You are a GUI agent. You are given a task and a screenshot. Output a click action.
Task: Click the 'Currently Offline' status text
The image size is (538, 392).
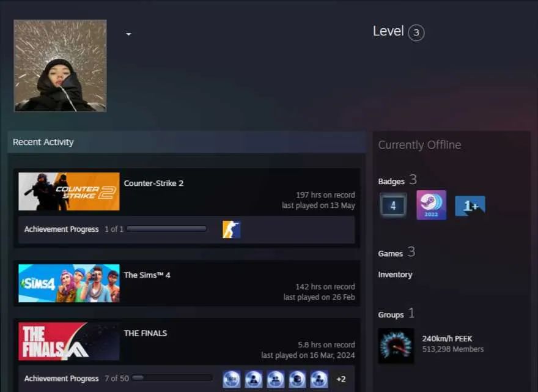click(x=419, y=145)
